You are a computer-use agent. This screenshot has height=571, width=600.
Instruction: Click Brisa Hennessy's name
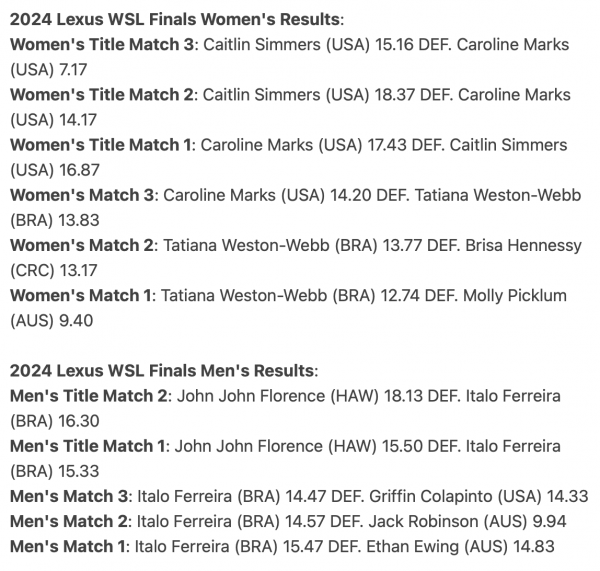tap(523, 245)
